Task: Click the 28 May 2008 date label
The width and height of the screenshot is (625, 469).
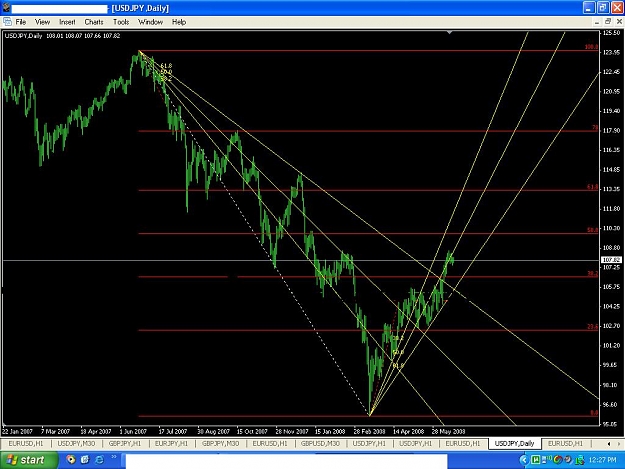Action: click(x=448, y=431)
